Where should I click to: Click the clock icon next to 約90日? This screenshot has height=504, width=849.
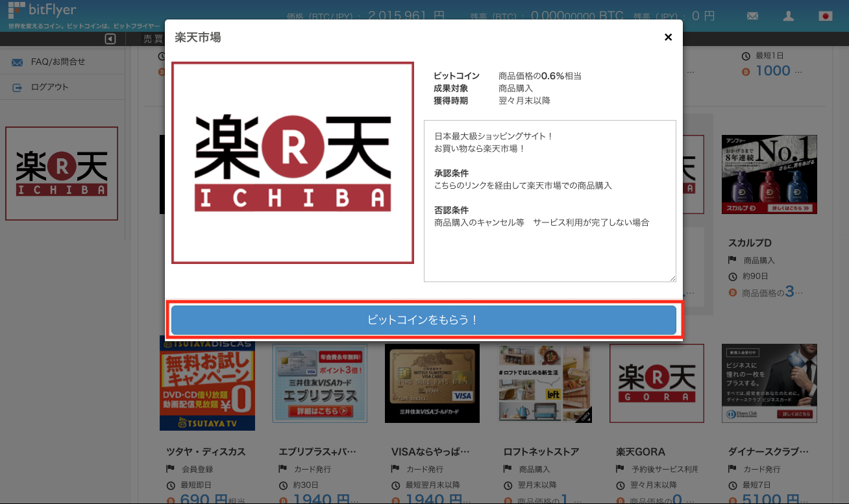[x=733, y=276]
